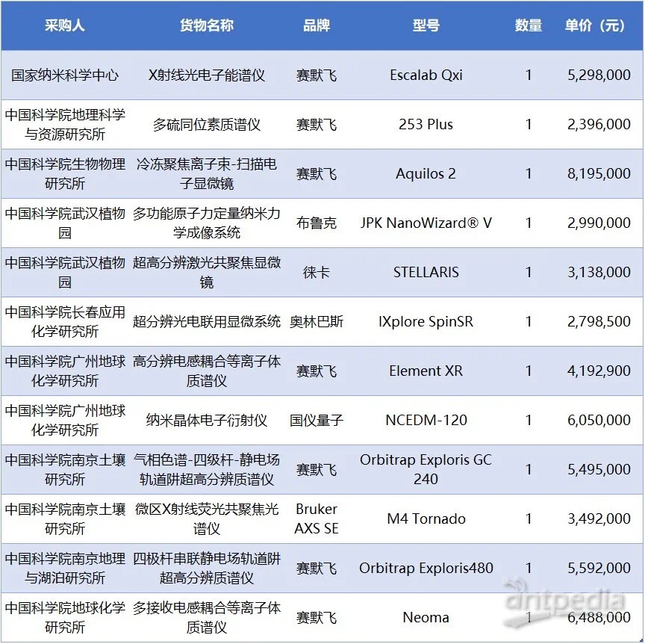Click the price 5,495,000
Image resolution: width=645 pixels, height=644 pixels.
coord(599,469)
